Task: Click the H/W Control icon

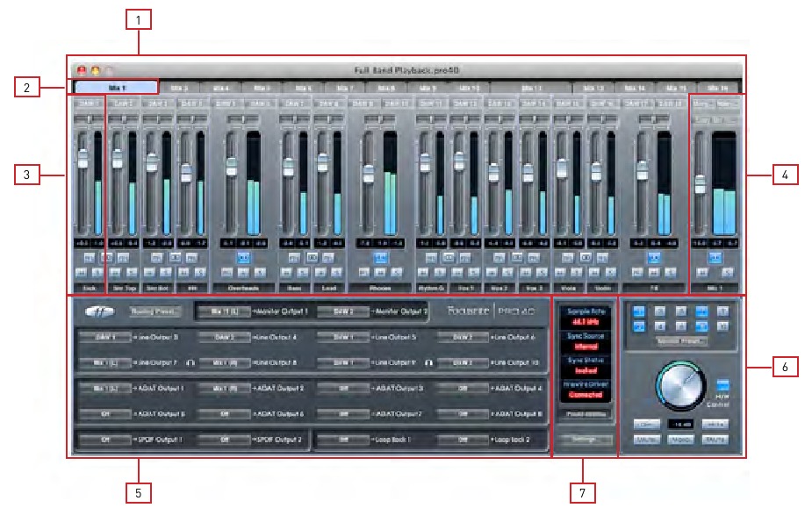Action: point(722,383)
